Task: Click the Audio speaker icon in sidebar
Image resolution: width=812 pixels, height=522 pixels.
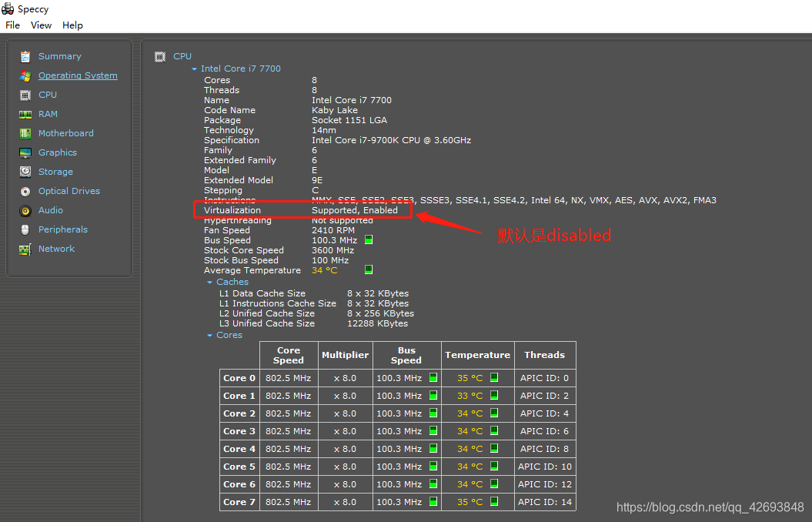Action: (x=25, y=211)
